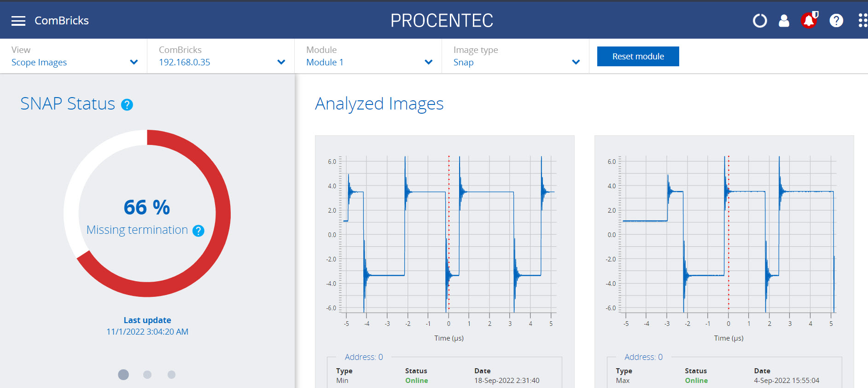Click help icon next to SNAP Status

[x=127, y=105]
